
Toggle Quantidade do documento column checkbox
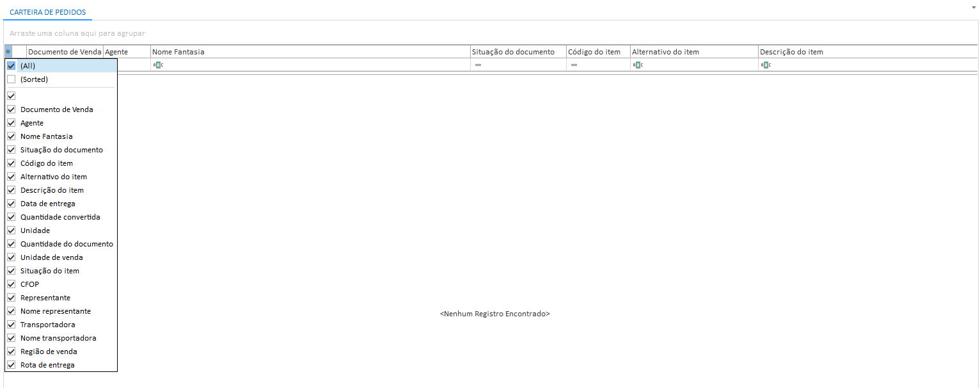pos(11,244)
